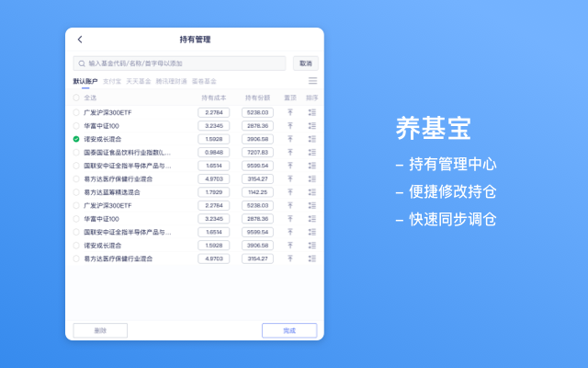Click sort handle of first 国联安中证全指半导体 row
Image resolution: width=588 pixels, height=368 pixels.
tap(312, 166)
